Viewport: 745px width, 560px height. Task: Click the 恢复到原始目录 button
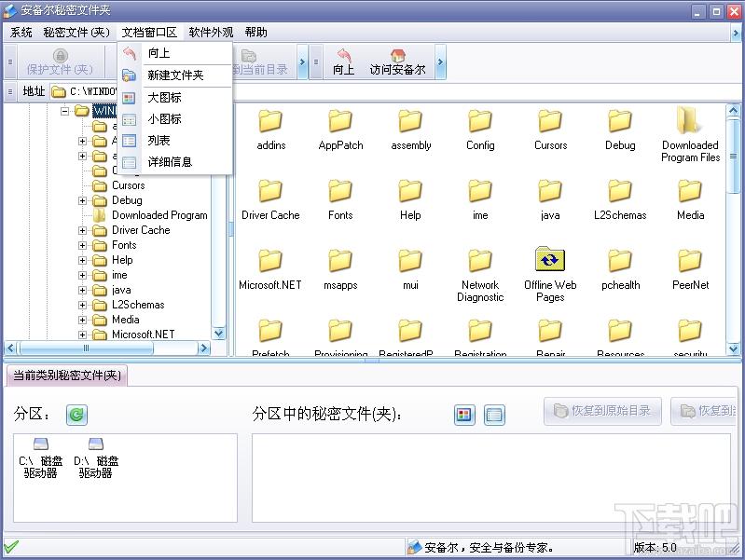[602, 411]
